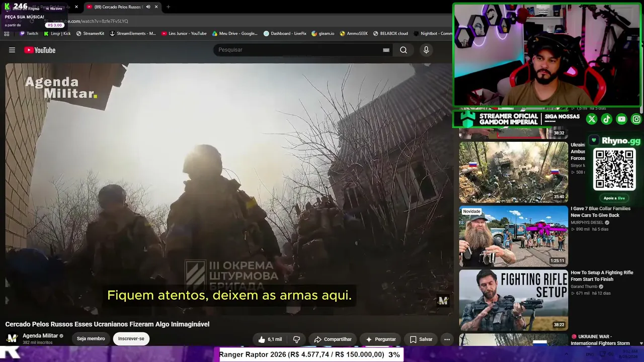This screenshot has height=362, width=644.
Task: Click the TikTok social icon in overlay
Action: 606,119
